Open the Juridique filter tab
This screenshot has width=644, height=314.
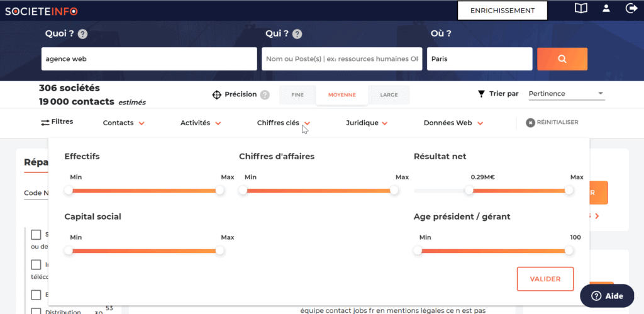pyautogui.click(x=366, y=123)
